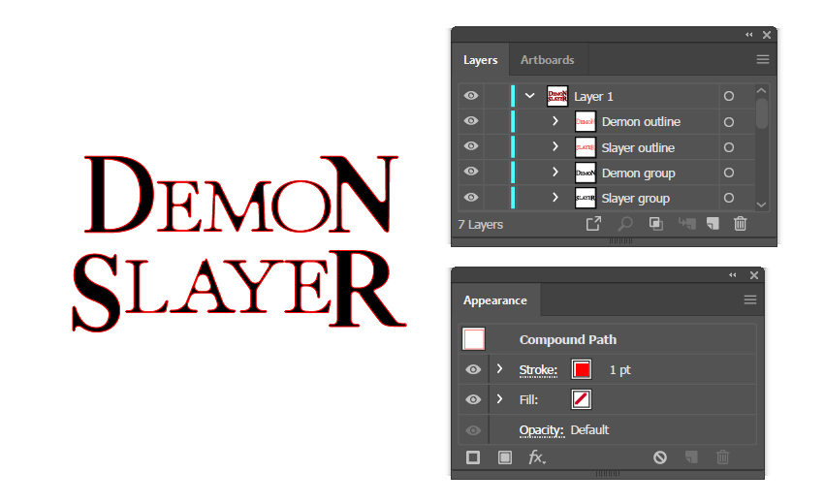
Task: Switch to the Layers tab
Action: [x=480, y=60]
